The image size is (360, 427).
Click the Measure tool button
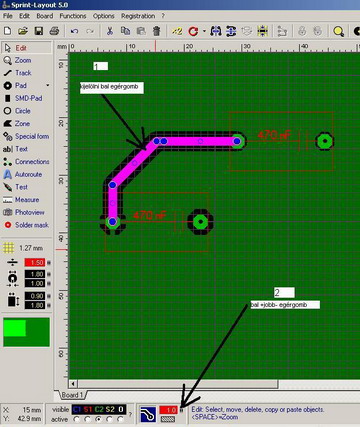[26, 200]
